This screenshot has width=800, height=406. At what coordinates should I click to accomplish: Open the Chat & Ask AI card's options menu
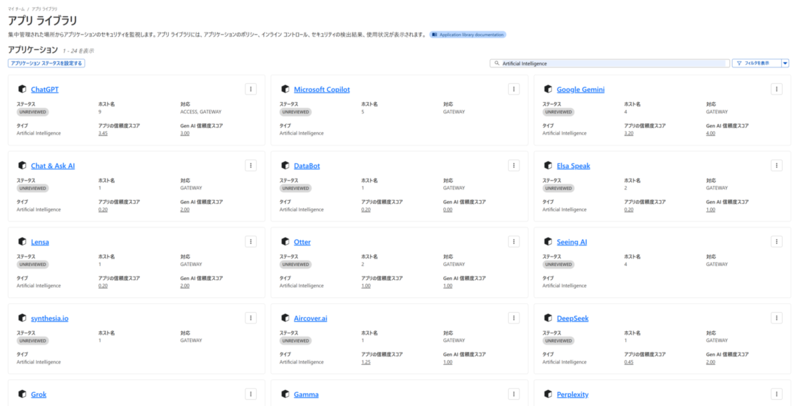coord(251,165)
